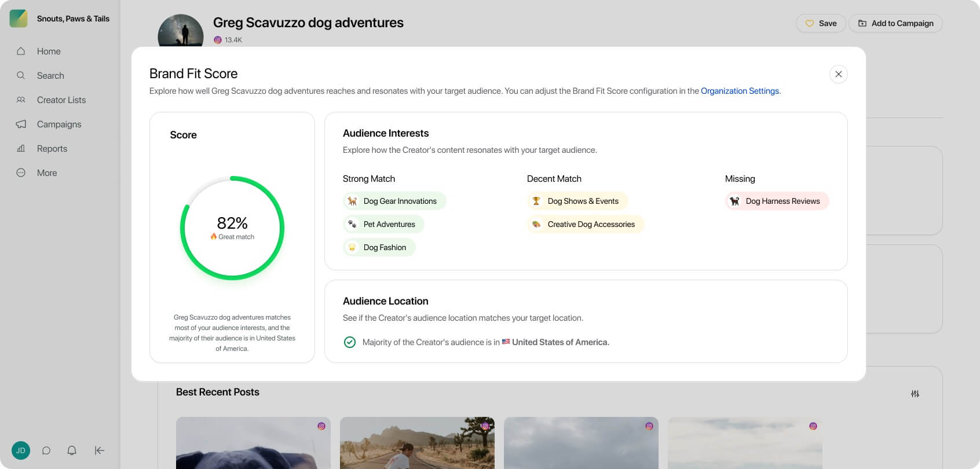Click the Instagram icon beside 13.4K
The image size is (980, 469).
pos(218,40)
